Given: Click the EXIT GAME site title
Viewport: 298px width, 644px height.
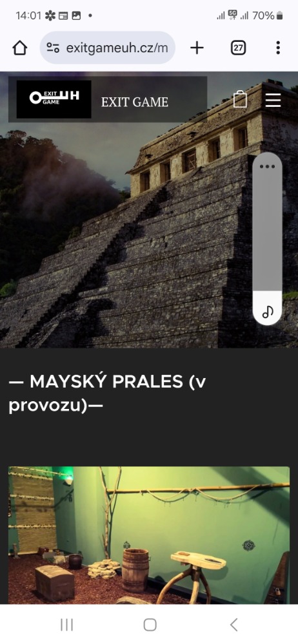Looking at the screenshot, I should click(x=135, y=102).
